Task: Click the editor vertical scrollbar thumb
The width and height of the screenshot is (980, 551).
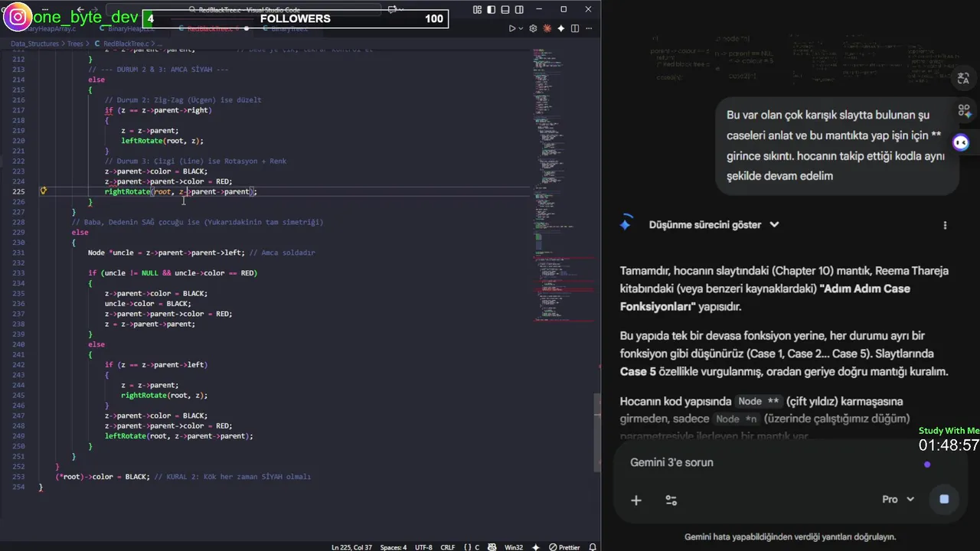Action: (x=597, y=432)
